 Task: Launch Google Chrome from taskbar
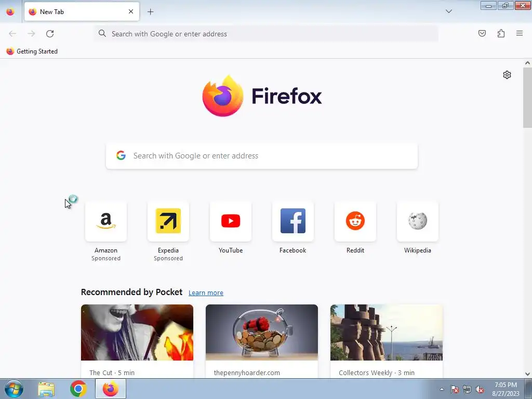[78, 389]
